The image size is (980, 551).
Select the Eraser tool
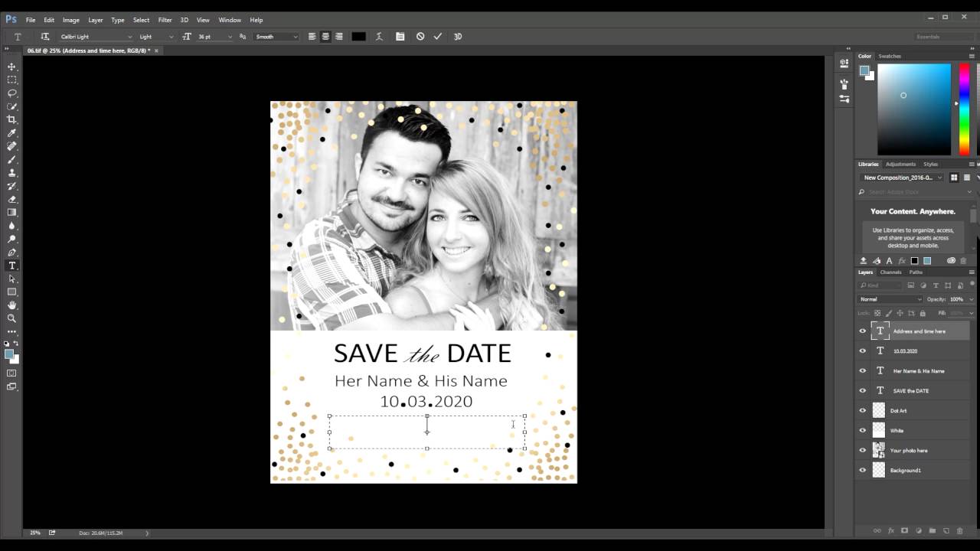click(x=11, y=199)
